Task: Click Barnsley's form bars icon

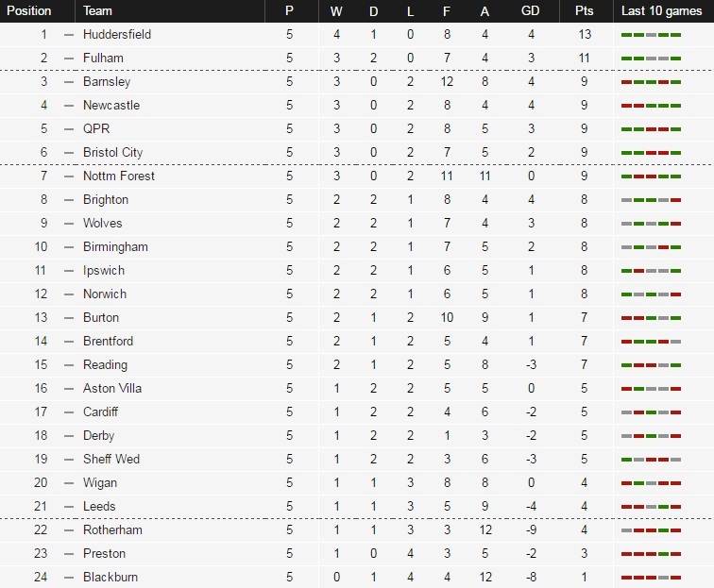Action: (x=651, y=82)
